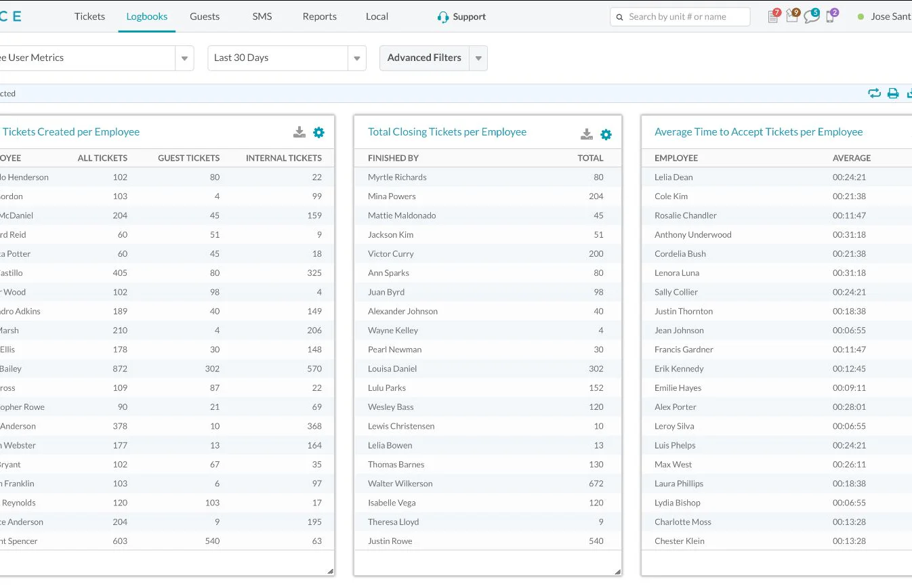
Task: Click the 570 value in Internal Tickets
Action: pyautogui.click(x=314, y=369)
